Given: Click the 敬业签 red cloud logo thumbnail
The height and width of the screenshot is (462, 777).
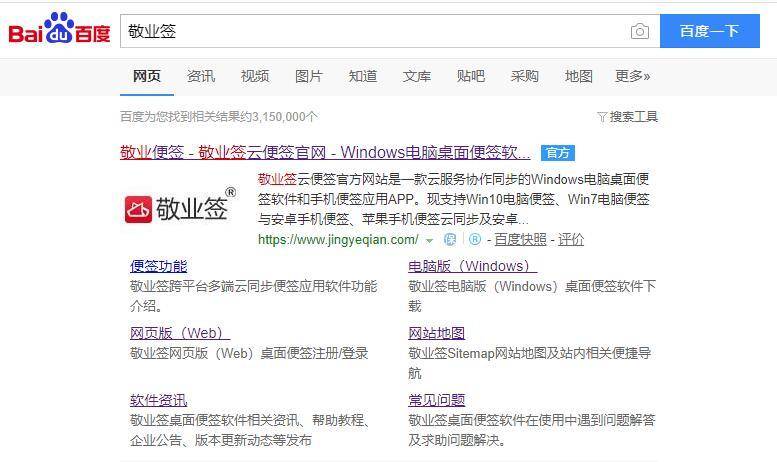Looking at the screenshot, I should (x=180, y=206).
